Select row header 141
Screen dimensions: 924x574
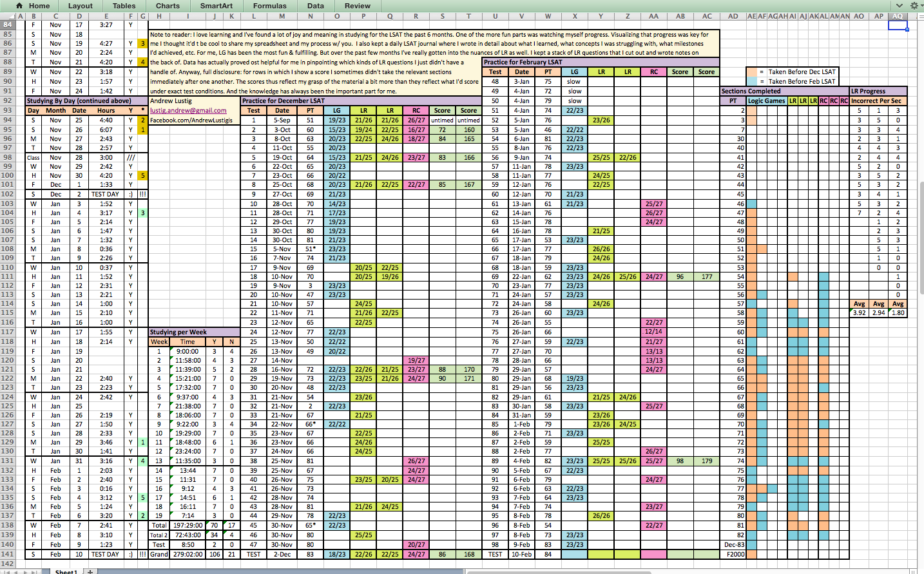[8, 554]
